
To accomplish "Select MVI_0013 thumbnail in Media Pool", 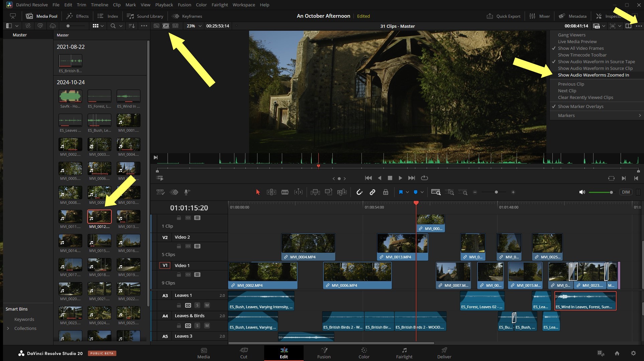I will [x=128, y=217].
